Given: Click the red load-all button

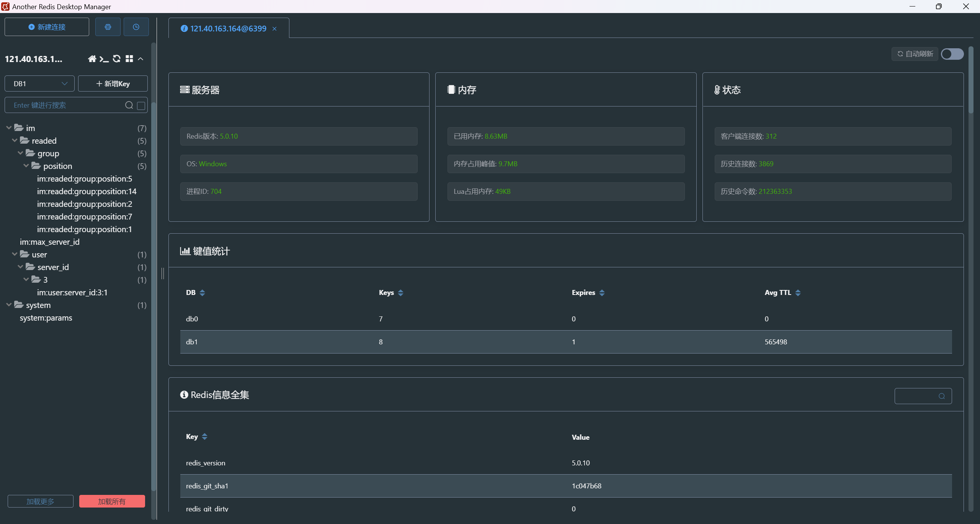Looking at the screenshot, I should pyautogui.click(x=112, y=501).
